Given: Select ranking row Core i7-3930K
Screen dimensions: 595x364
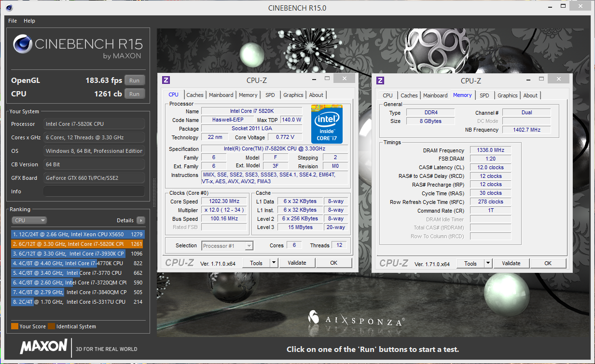Looking at the screenshot, I should (x=78, y=254).
